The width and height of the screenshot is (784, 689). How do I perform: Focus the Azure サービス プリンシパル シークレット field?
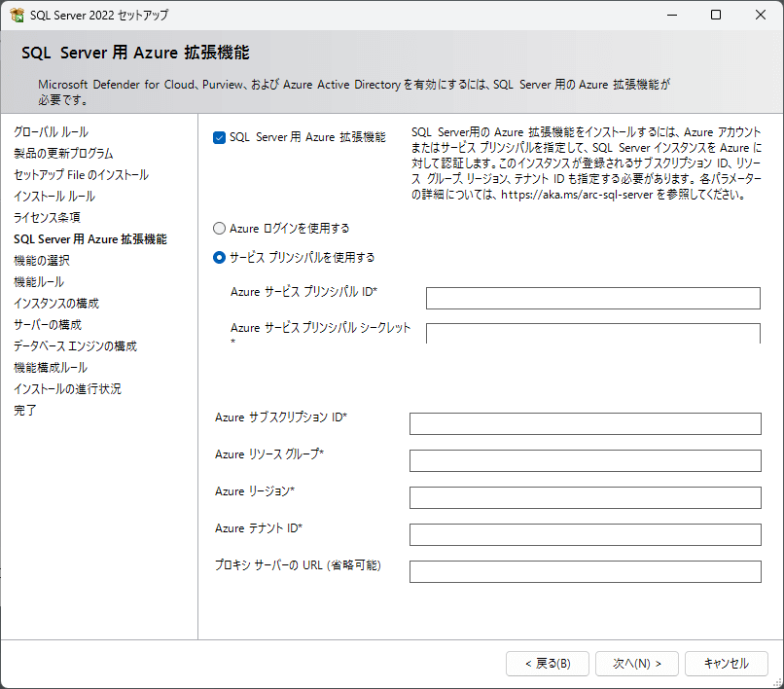tap(593, 333)
